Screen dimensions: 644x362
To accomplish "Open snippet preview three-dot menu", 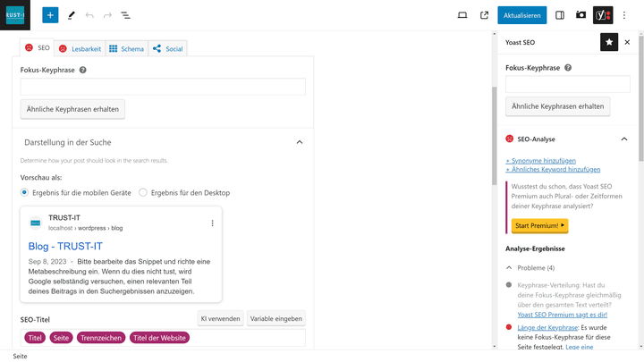I will point(212,223).
